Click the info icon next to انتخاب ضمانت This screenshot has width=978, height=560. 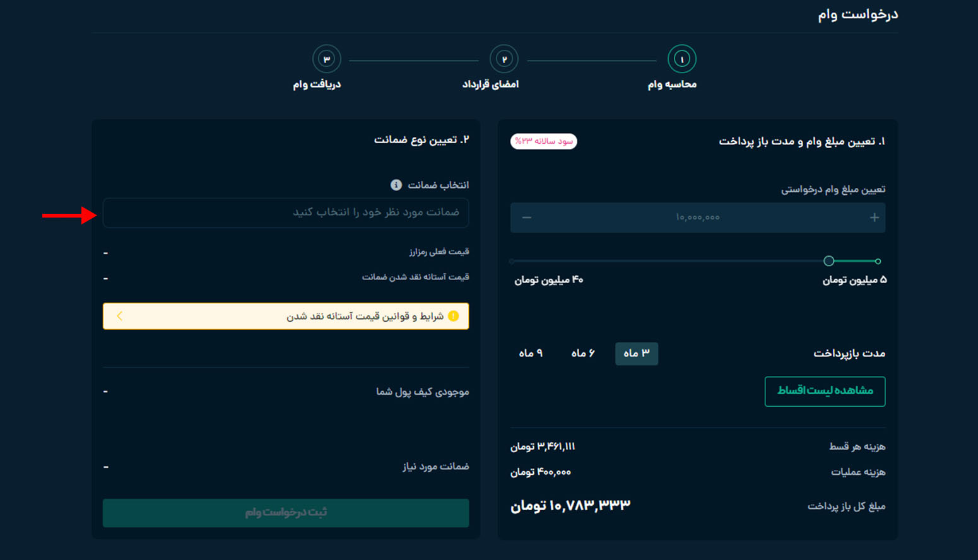pos(396,185)
